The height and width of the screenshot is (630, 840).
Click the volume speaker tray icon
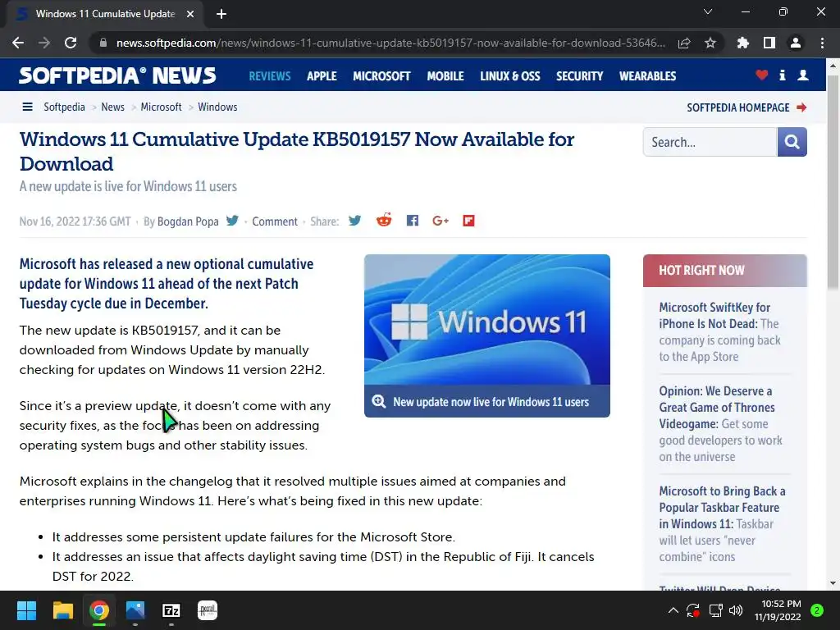pyautogui.click(x=736, y=610)
